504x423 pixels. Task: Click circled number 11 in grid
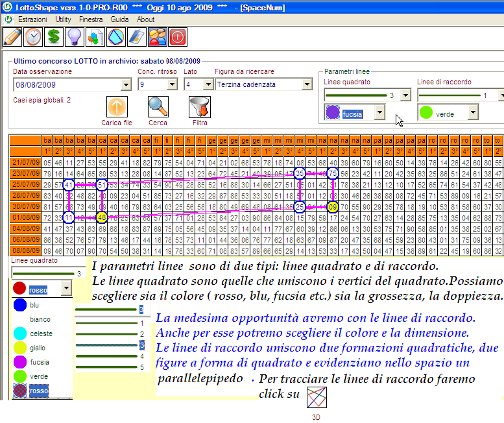(69, 217)
